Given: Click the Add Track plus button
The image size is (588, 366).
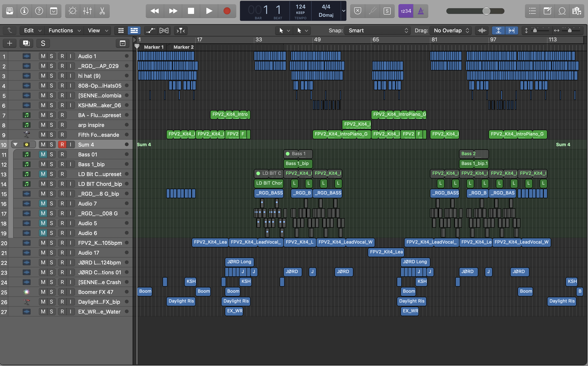Looking at the screenshot, I should (10, 43).
